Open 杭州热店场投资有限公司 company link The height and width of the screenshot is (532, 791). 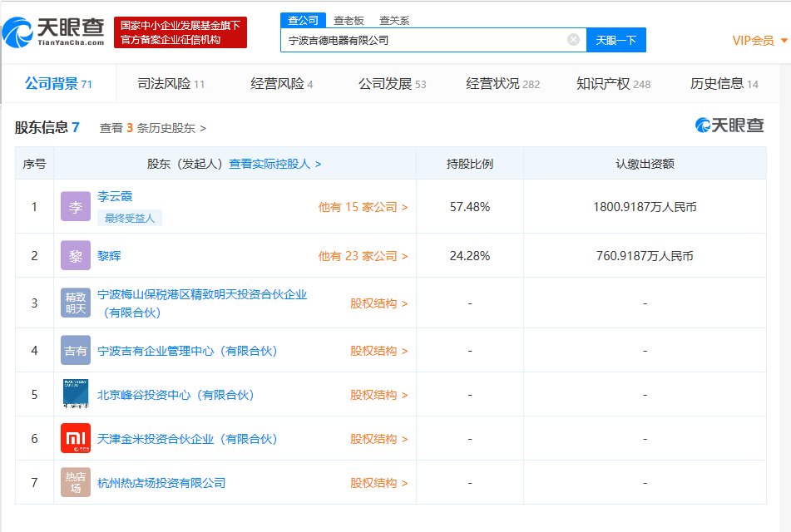pyautogui.click(x=161, y=483)
